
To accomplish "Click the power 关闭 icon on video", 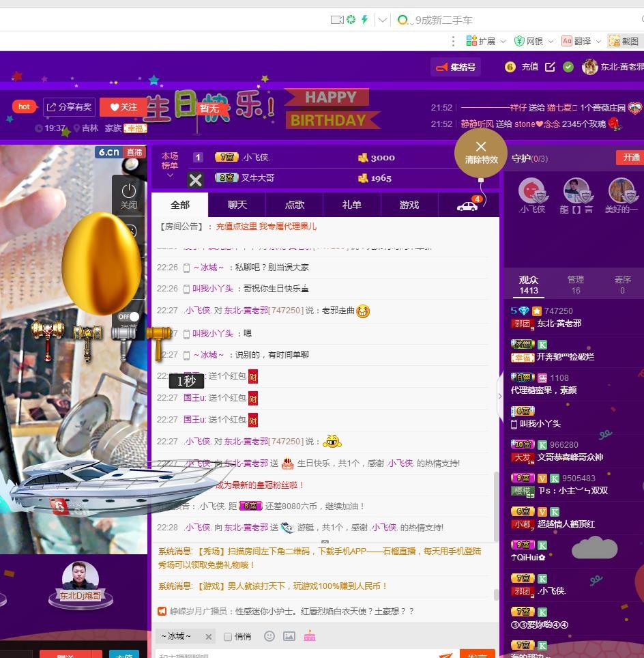I will (129, 196).
